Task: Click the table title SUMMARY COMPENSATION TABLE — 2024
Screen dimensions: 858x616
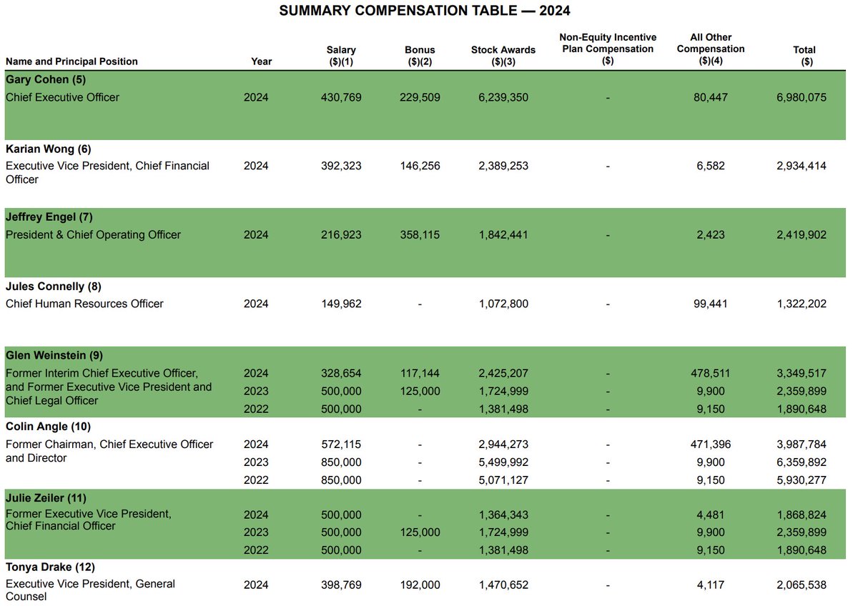Action: (424, 10)
